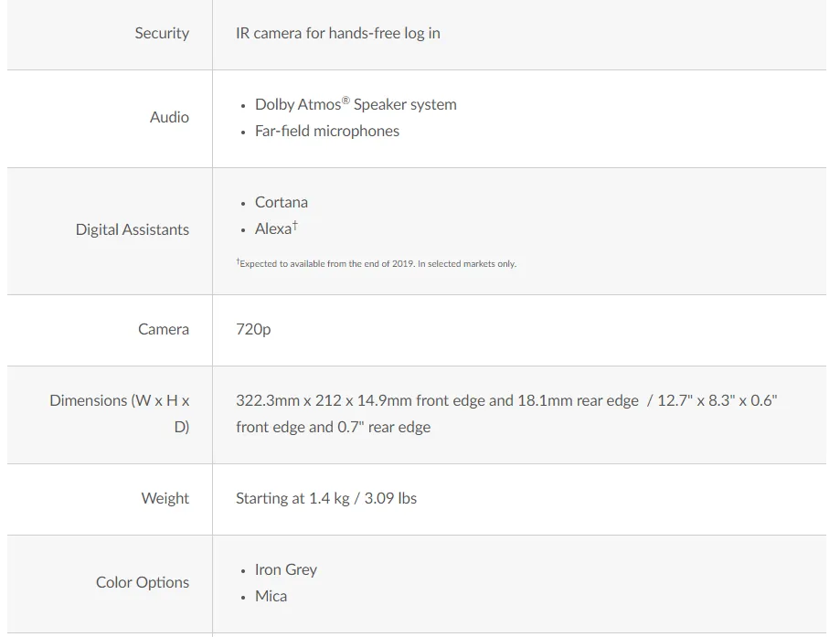
Task: Select the Far-field microphones list item
Action: (326, 131)
